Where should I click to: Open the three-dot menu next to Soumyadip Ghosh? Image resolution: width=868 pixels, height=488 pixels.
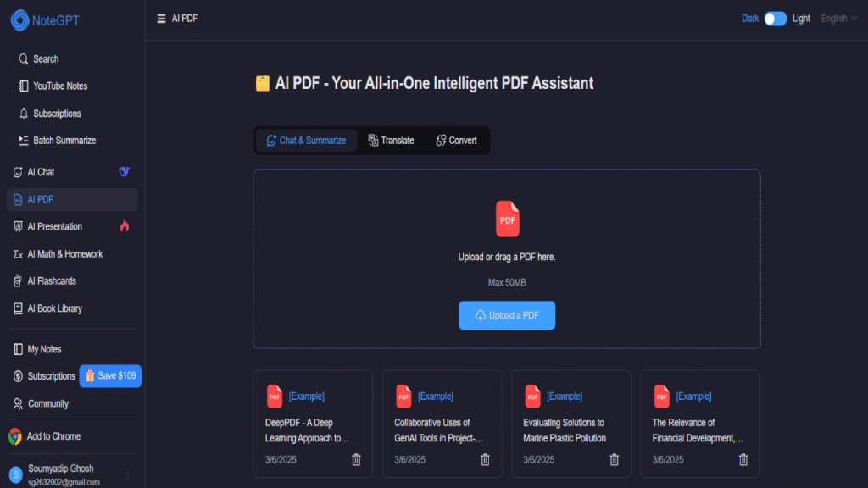tap(128, 474)
